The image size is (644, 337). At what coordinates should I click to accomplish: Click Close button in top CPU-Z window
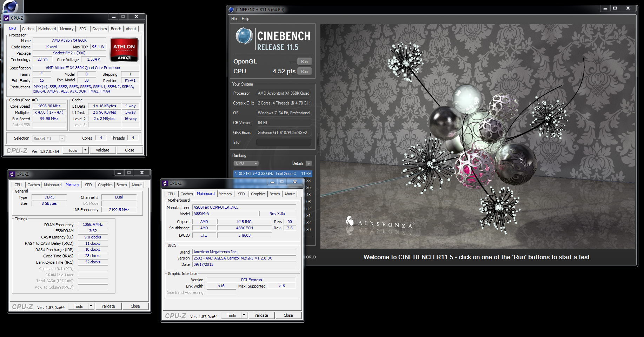click(x=130, y=150)
